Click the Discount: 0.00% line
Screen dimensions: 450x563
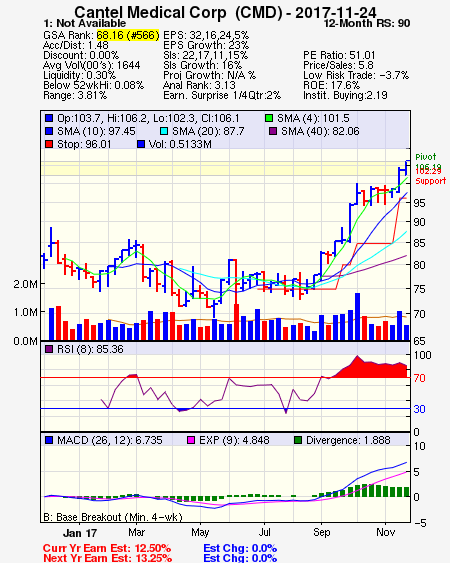[81, 55]
